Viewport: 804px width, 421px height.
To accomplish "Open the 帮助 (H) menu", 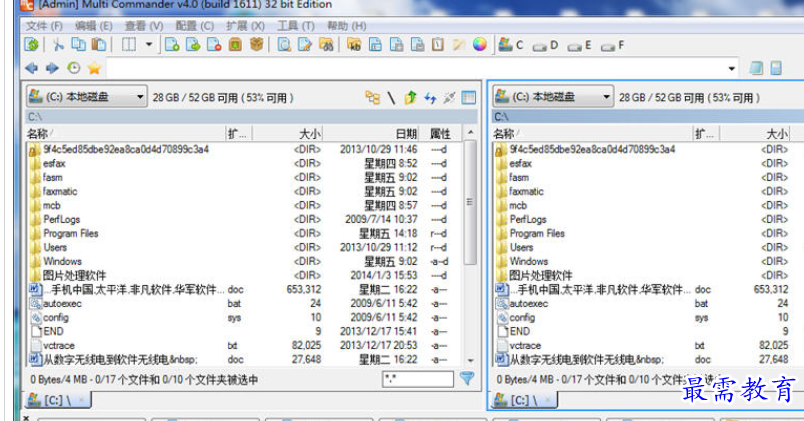I will pos(347,26).
